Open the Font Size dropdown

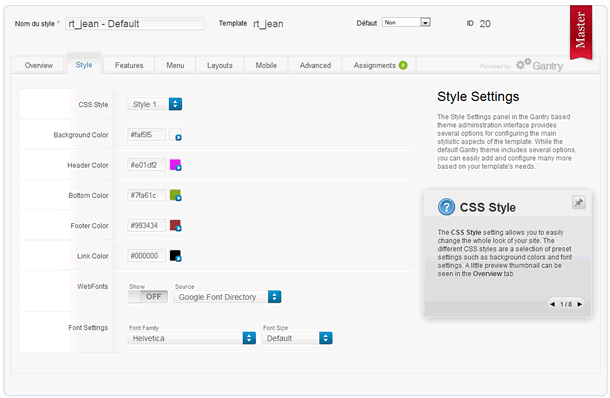[297, 338]
